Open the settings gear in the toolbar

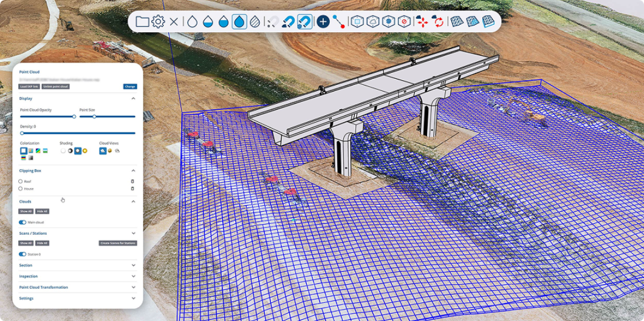[158, 21]
